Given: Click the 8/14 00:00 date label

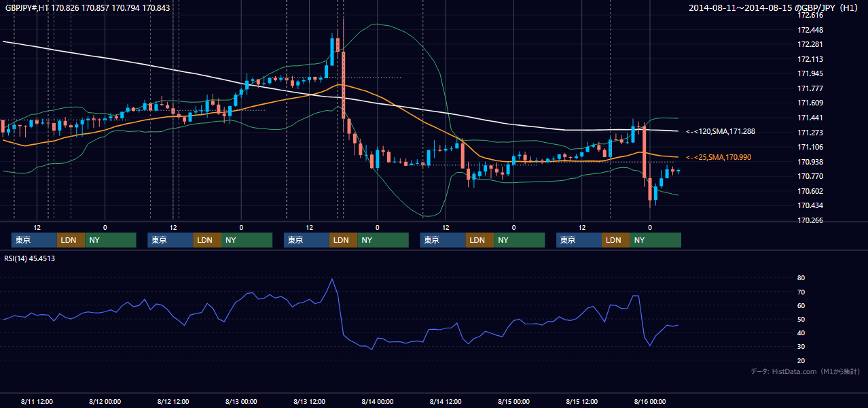Looking at the screenshot, I should point(378,402).
